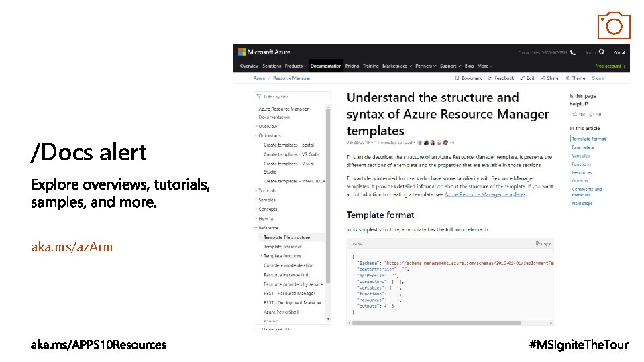Screen dimensions: 644x362
Task: Open the Blog menu item
Action: [469, 66]
